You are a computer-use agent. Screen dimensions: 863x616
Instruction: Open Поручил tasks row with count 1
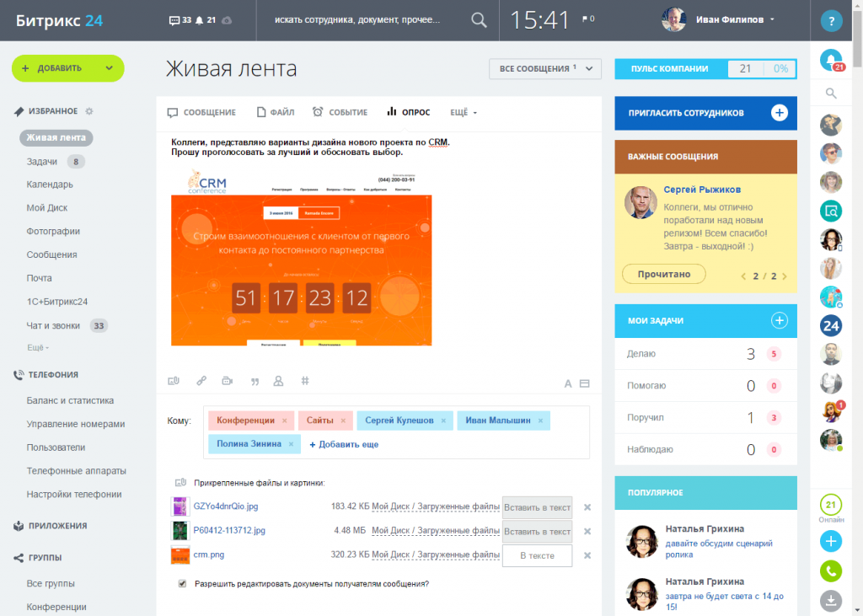click(705, 417)
